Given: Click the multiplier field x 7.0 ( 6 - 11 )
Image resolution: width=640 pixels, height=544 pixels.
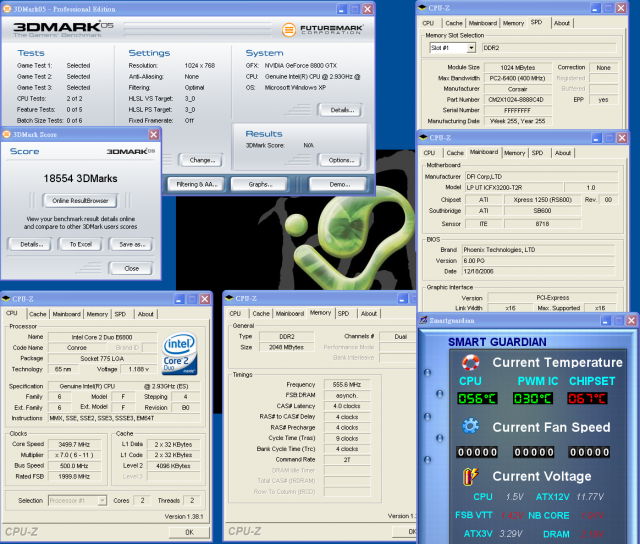Looking at the screenshot, I should click(x=74, y=455).
